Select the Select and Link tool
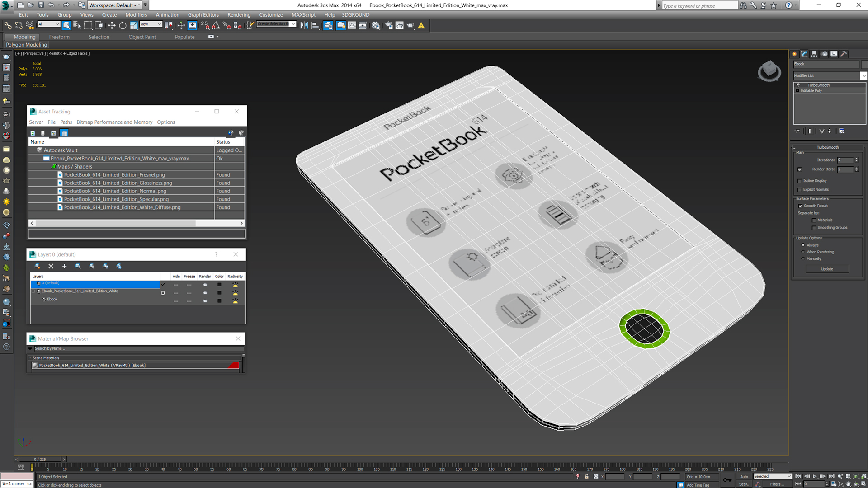The height and width of the screenshot is (488, 868). click(8, 26)
